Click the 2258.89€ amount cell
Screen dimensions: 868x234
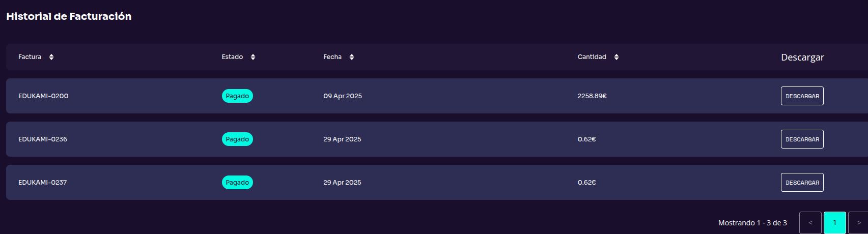(592, 96)
